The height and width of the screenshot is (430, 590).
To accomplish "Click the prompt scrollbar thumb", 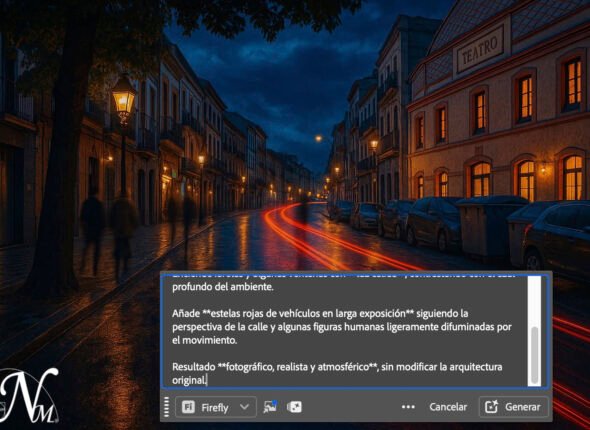I will (534, 355).
